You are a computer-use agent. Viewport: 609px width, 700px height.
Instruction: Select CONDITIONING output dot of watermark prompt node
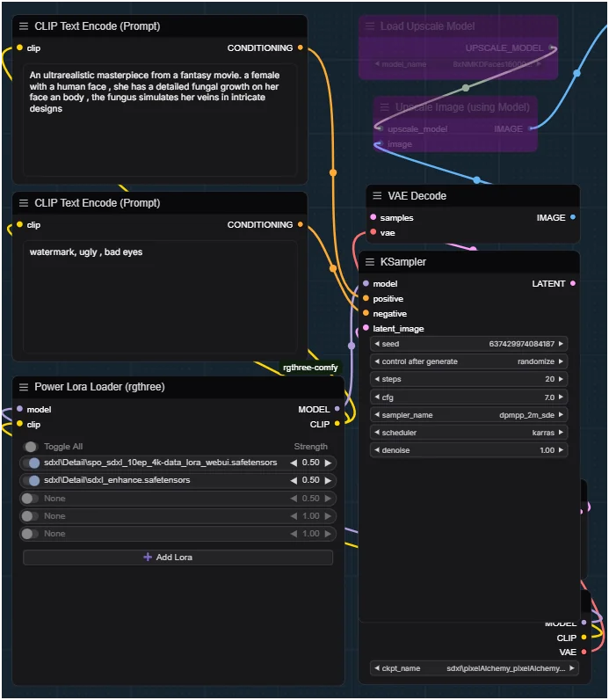click(x=301, y=224)
